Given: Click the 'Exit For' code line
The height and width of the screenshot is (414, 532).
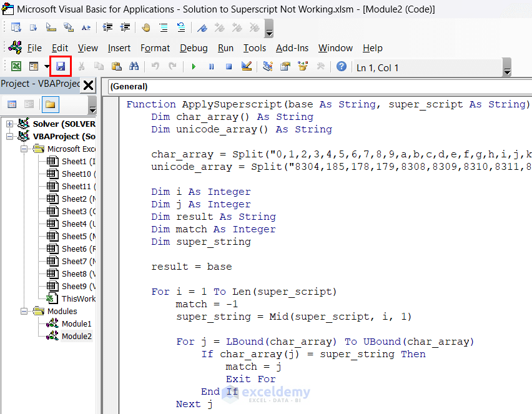Looking at the screenshot, I should click(251, 379).
